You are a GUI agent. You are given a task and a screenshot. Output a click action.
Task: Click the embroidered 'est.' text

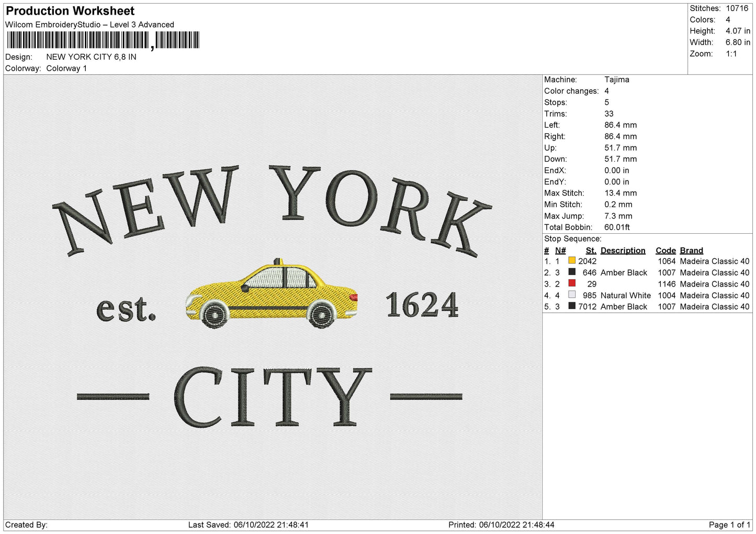point(126,309)
